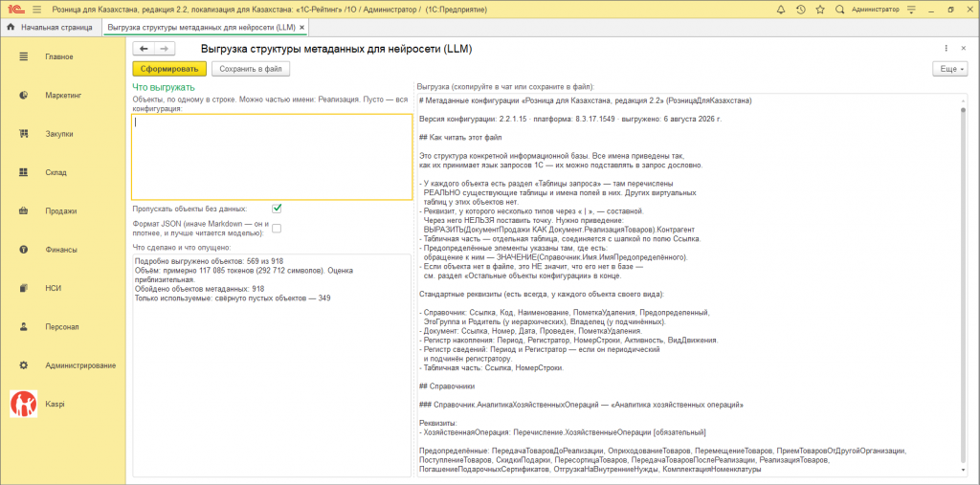
Task: Click 'Только используемые: свёрнуто пустых объектов — 349' line
Action: [x=233, y=298]
